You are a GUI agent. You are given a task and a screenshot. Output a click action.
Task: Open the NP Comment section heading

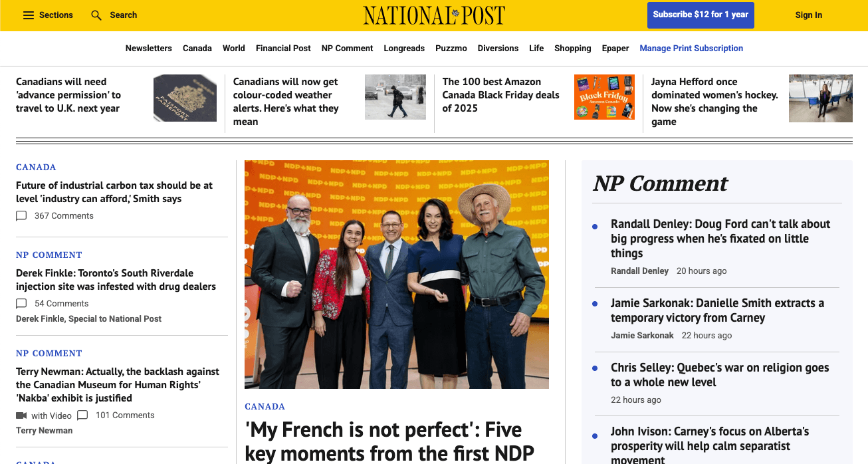660,183
